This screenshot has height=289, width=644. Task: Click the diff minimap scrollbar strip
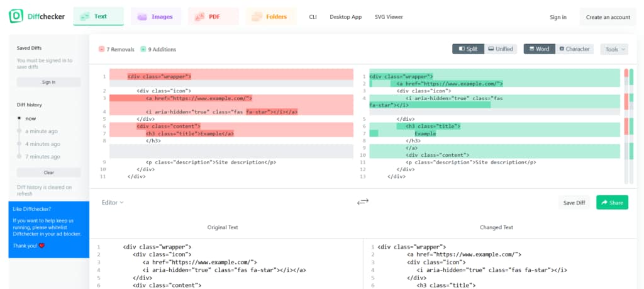628,126
